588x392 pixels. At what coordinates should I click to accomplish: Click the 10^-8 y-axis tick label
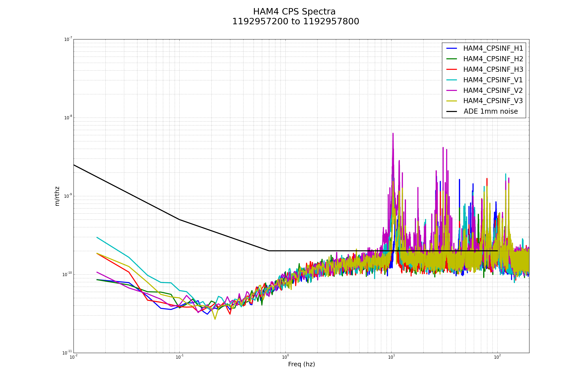(x=68, y=118)
